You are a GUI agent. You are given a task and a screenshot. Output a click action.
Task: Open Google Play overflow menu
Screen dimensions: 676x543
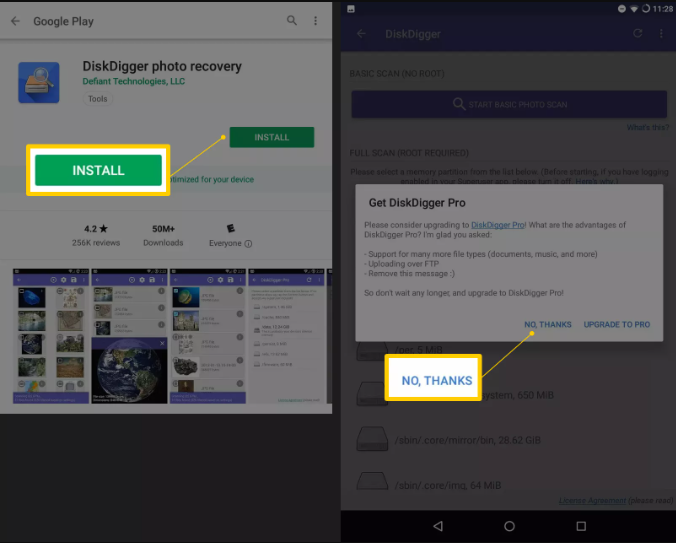click(x=316, y=21)
